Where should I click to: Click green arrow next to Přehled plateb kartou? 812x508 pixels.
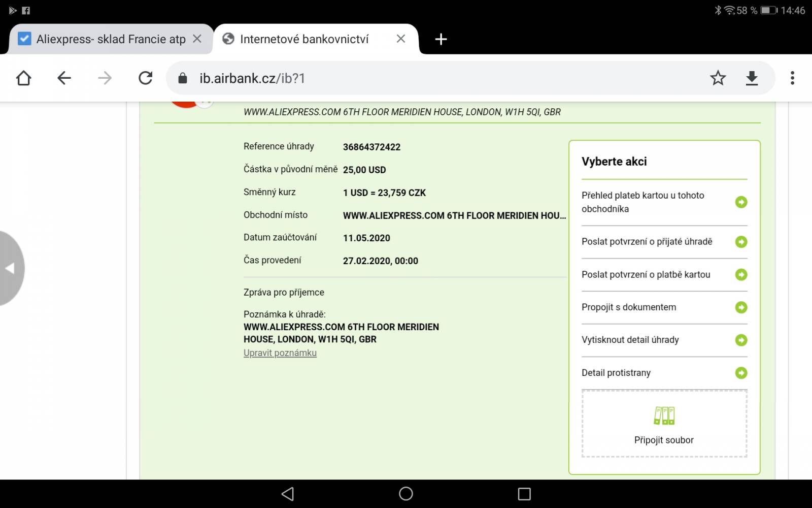coord(741,202)
